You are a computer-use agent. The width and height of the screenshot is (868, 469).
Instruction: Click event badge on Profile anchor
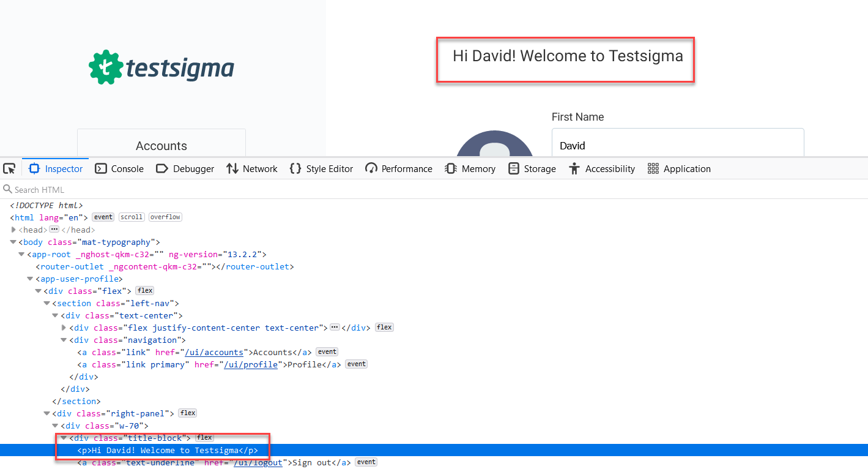tap(357, 364)
